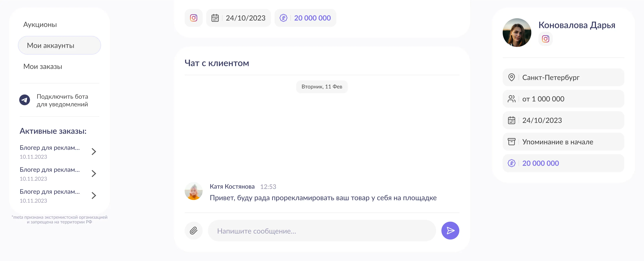Click the Вторник, 11 Фев date badge
Viewport: 644px width, 261px height.
[x=322, y=87]
